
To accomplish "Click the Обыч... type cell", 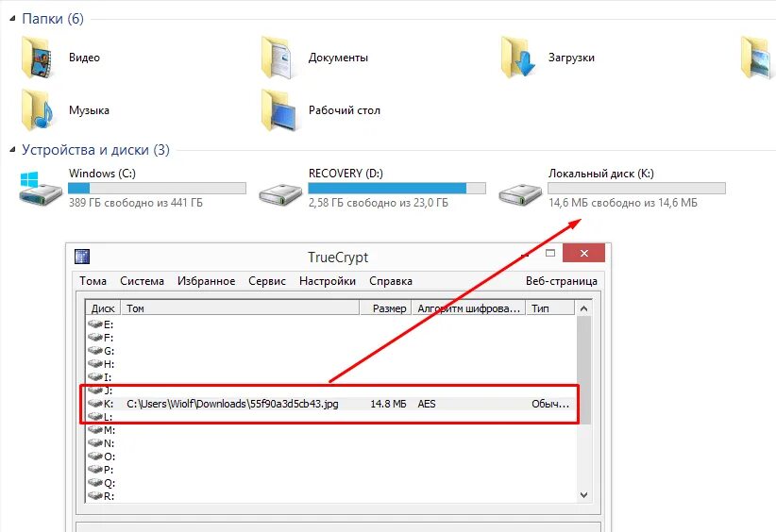I will (550, 404).
